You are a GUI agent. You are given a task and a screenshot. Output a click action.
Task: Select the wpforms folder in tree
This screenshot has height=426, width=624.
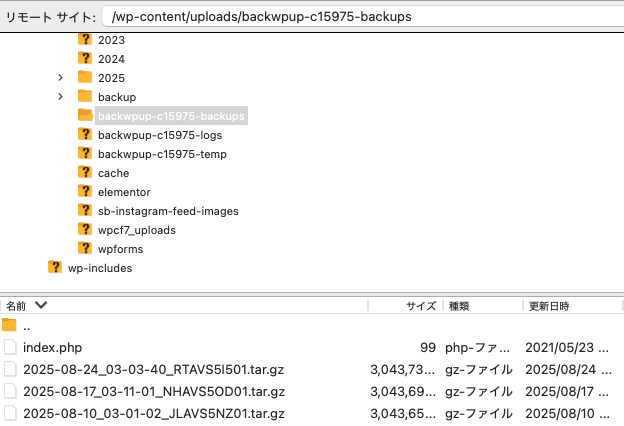click(121, 249)
